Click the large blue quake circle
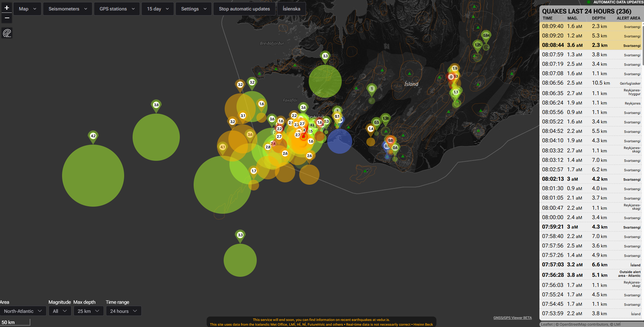The image size is (644, 327). point(339,141)
